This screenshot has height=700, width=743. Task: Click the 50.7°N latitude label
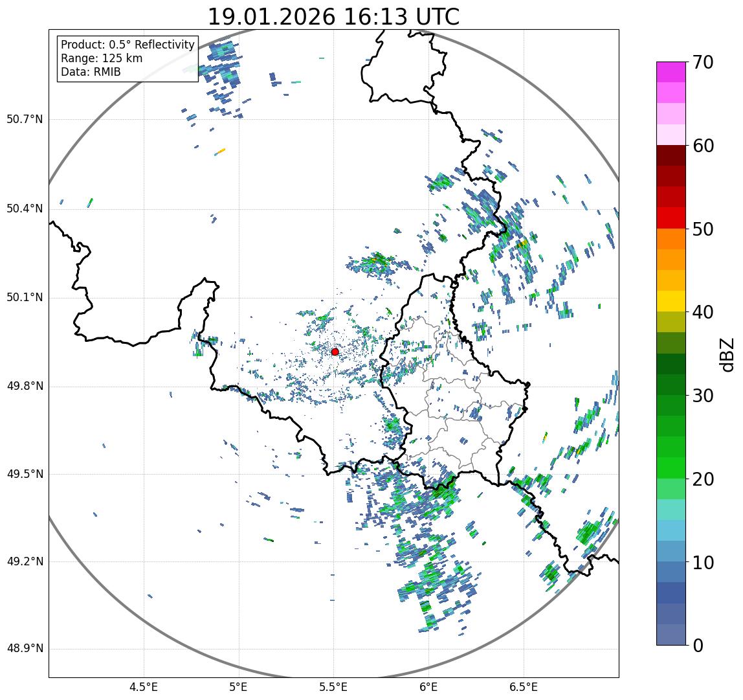click(x=25, y=119)
